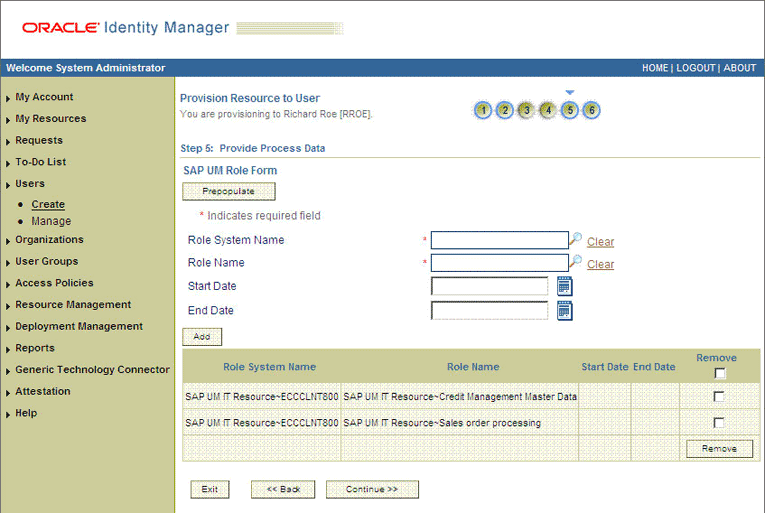Screen dimensions: 765x513
Task: Click LOGOUT in the header
Action: tap(696, 68)
